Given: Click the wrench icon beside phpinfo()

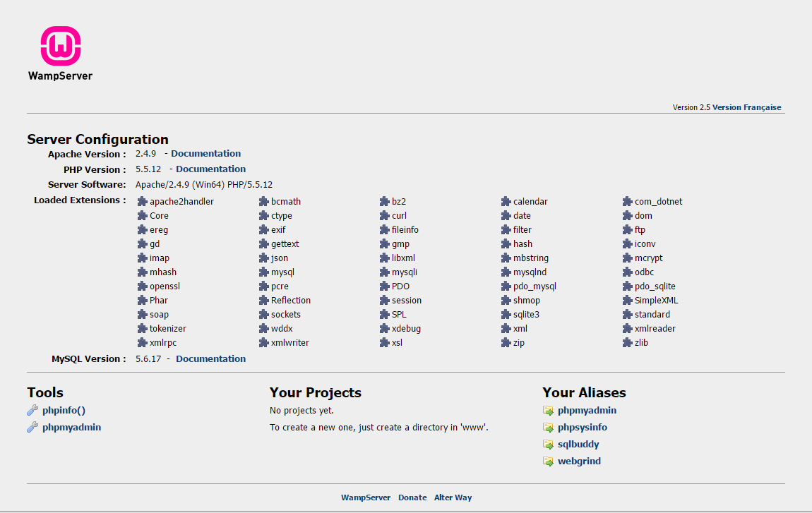Looking at the screenshot, I should pyautogui.click(x=32, y=411).
